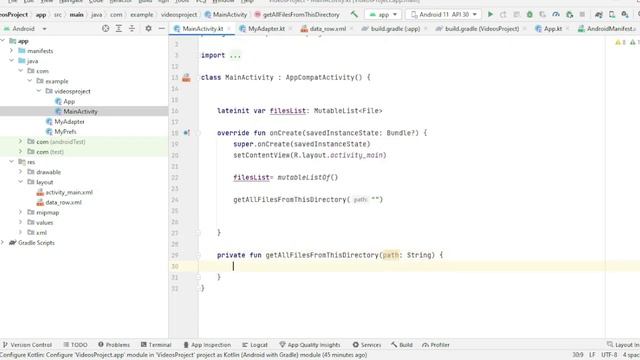The height and width of the screenshot is (360, 640).
Task: Click the Apply Code Changes icon
Action: point(516,14)
